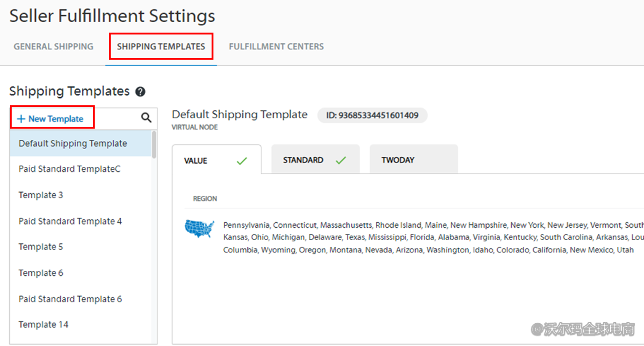The image size is (644, 346).
Task: Click the VIRTUAL NODE label
Action: pyautogui.click(x=195, y=127)
